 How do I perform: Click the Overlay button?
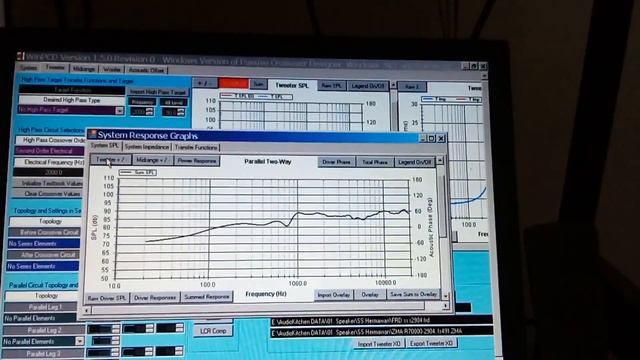[x=370, y=294]
